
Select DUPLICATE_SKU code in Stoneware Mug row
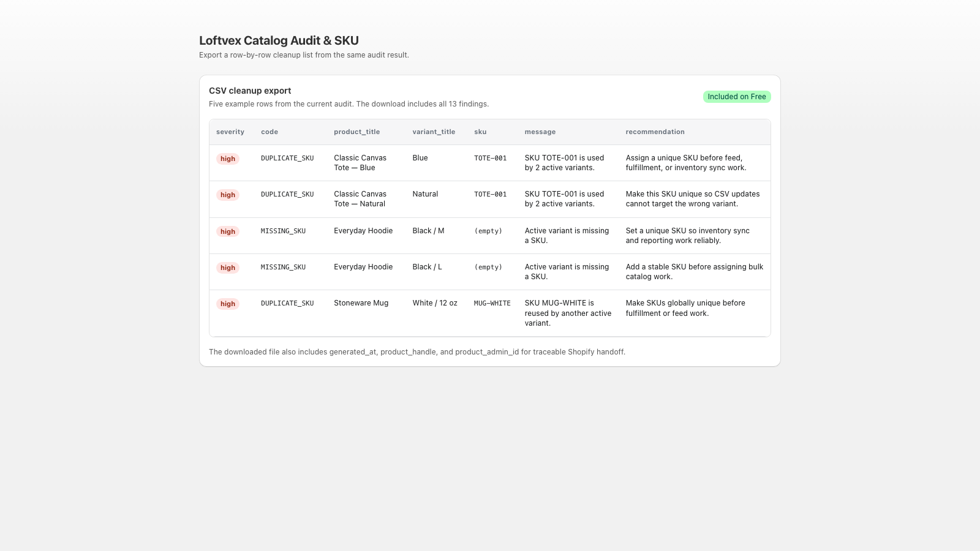[x=287, y=303]
